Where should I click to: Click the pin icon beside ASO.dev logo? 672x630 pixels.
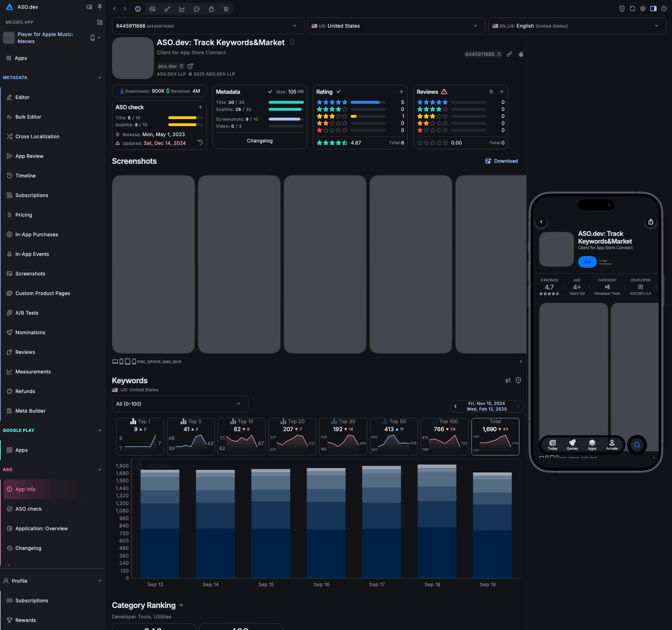[100, 7]
